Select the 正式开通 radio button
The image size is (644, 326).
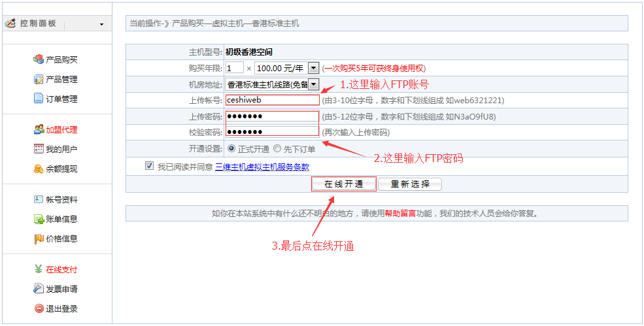(x=231, y=149)
